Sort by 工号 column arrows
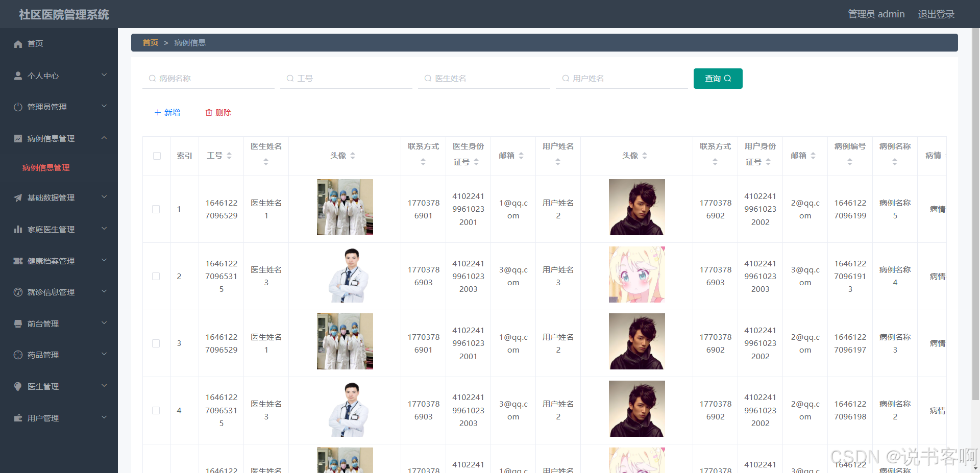Image resolution: width=980 pixels, height=473 pixels. pyautogui.click(x=229, y=156)
